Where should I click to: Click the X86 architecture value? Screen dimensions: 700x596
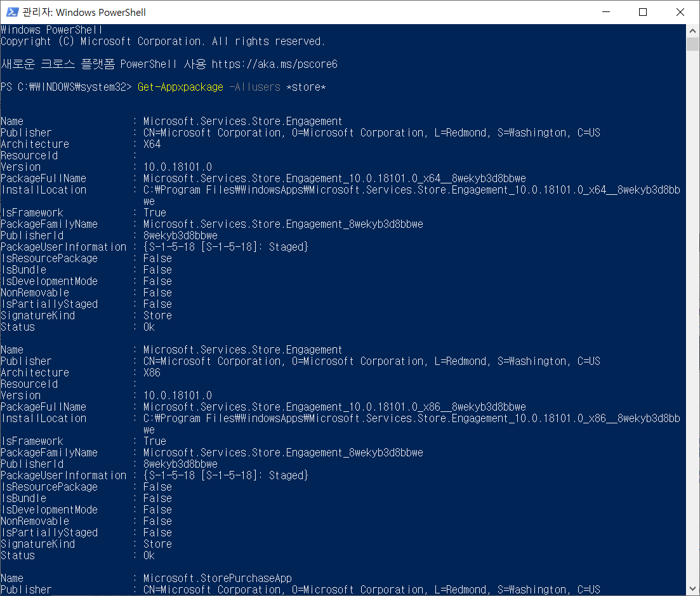[152, 373]
